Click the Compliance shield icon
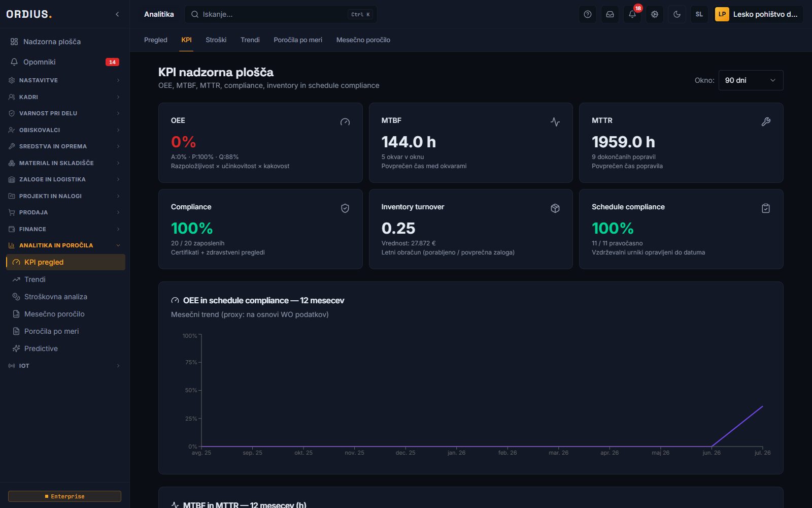The height and width of the screenshot is (508, 812). (345, 208)
